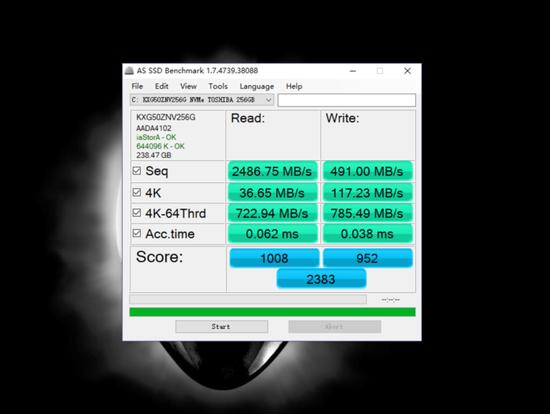Open the Tools menu

pos(218,86)
